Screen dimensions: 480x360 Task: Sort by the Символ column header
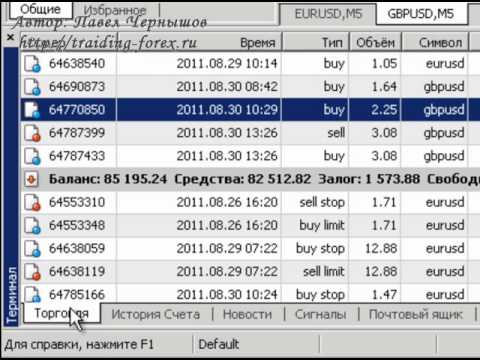[x=435, y=42]
